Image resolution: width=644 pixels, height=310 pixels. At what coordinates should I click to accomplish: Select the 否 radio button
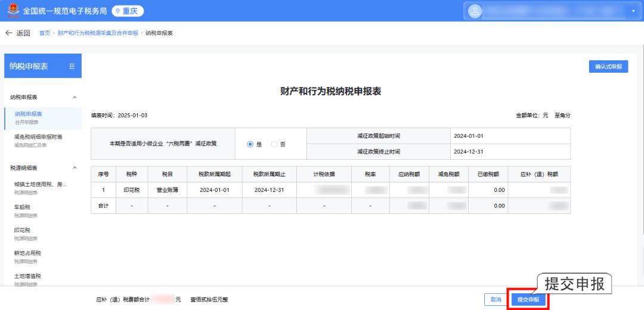point(274,144)
